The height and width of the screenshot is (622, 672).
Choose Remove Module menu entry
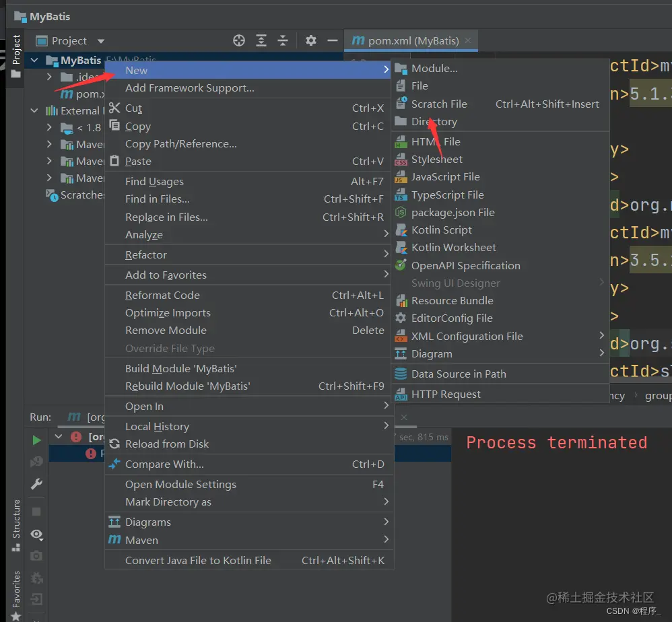click(x=248, y=331)
